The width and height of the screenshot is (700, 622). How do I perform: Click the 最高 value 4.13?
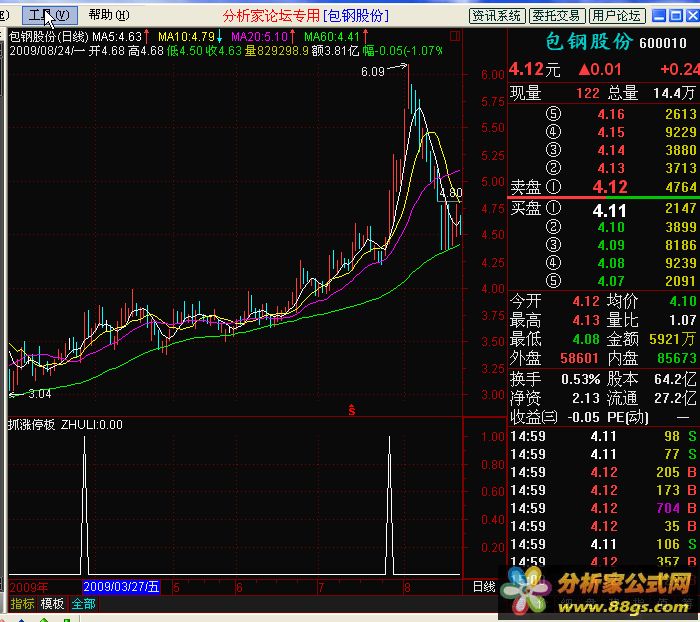586,320
